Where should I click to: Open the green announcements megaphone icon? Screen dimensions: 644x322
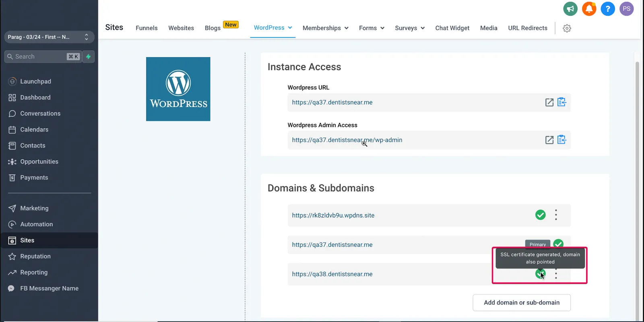tap(570, 9)
